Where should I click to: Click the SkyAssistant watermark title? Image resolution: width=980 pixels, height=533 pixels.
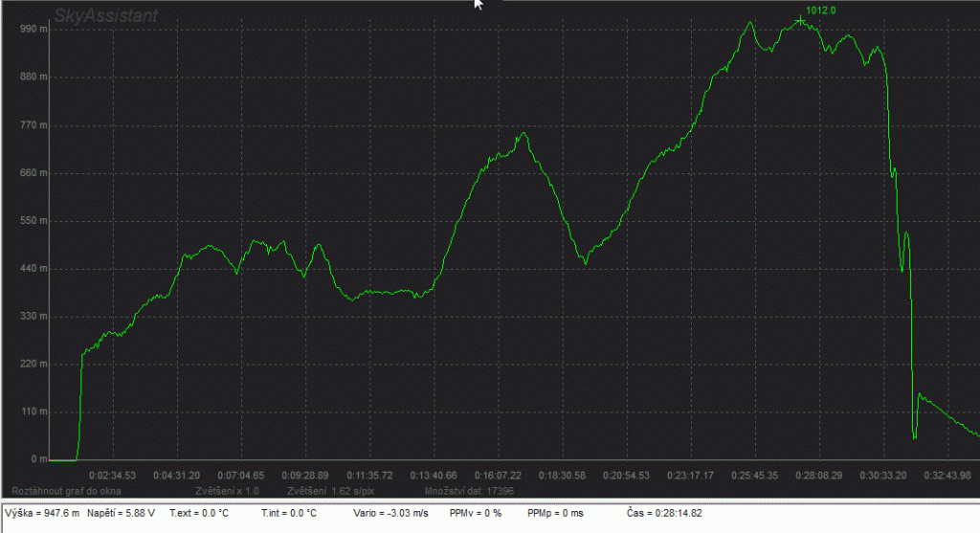click(x=105, y=15)
